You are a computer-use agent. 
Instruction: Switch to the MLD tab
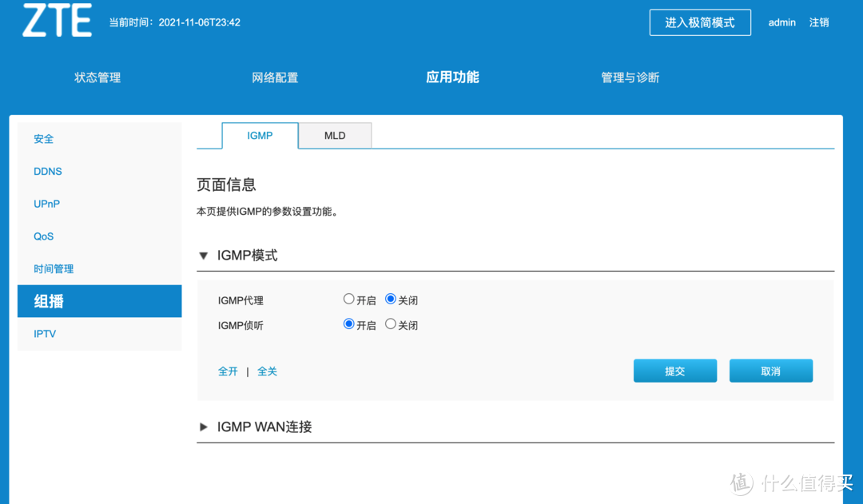coord(335,135)
